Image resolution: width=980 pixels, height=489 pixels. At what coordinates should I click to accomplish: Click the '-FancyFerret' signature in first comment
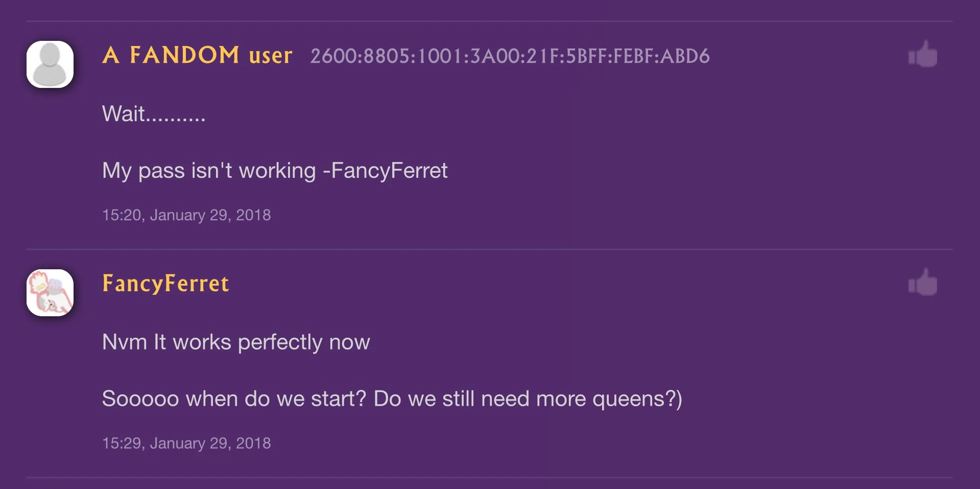pos(386,171)
